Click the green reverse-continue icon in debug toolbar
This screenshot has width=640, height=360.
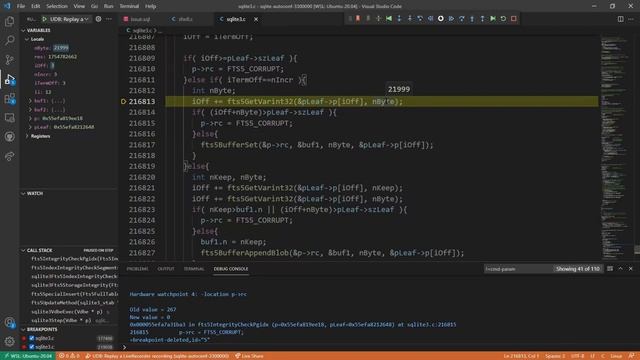(389, 19)
